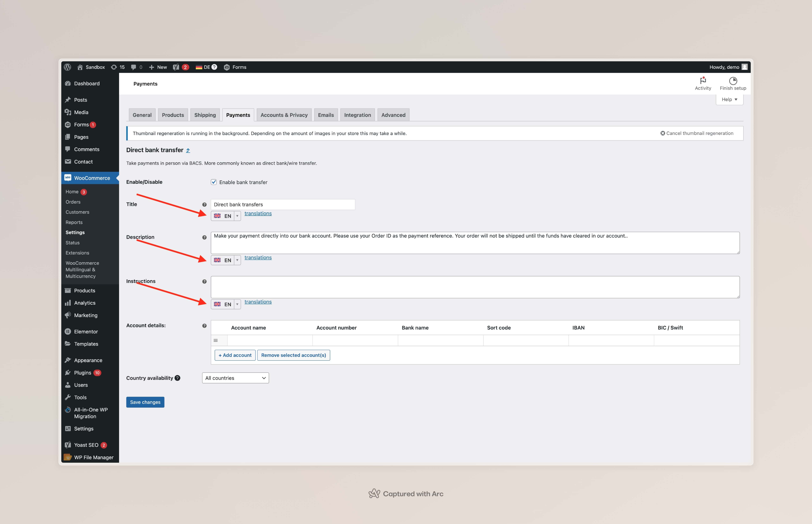Switch to the Accounts & Privacy tab
Screen dimensions: 812x524
pos(284,115)
